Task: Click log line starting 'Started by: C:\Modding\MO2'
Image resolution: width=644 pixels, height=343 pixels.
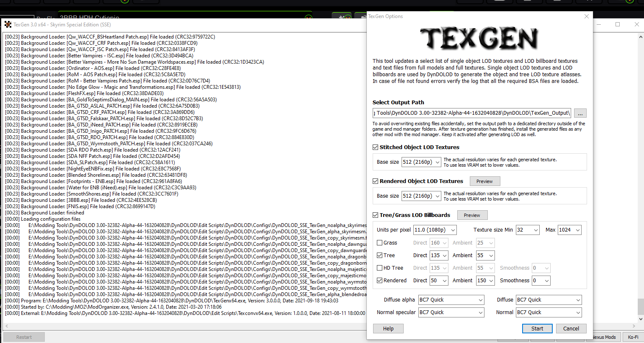Action: pyautogui.click(x=113, y=307)
